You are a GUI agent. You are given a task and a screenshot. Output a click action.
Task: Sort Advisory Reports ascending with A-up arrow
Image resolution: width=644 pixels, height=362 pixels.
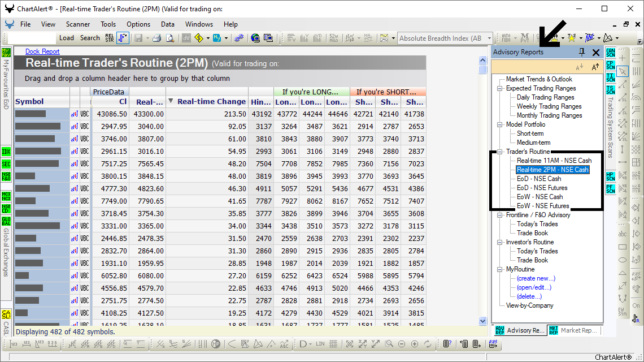click(595, 67)
